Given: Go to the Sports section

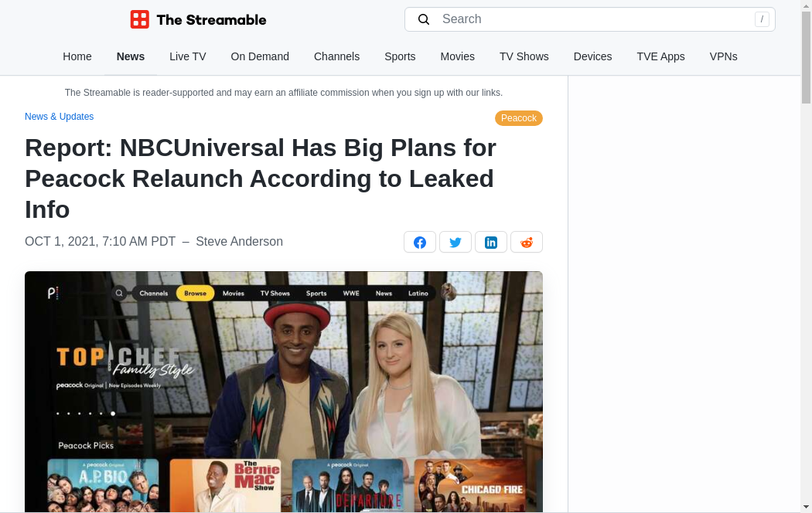Looking at the screenshot, I should tap(400, 56).
